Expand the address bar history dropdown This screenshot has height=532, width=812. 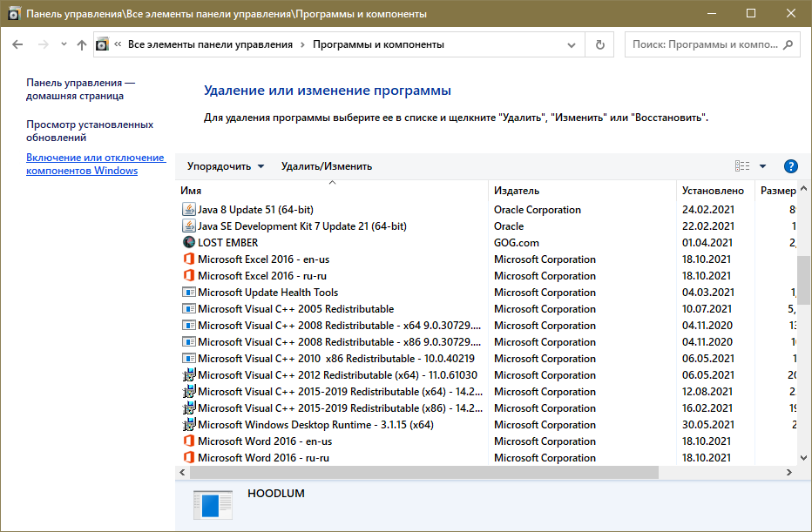572,44
